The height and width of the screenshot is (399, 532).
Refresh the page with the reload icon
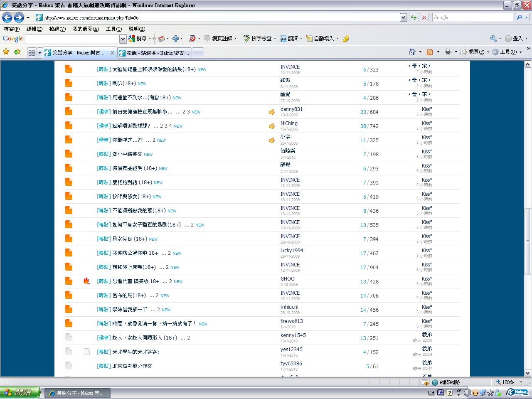point(414,17)
